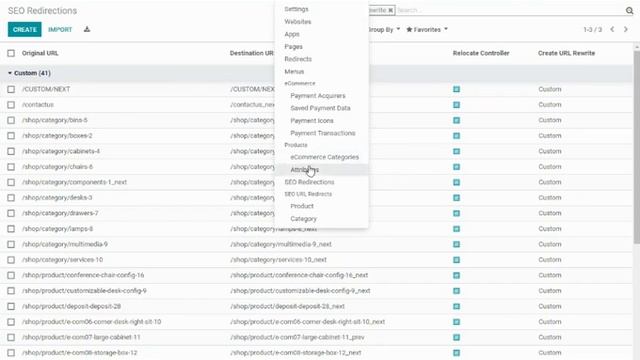The width and height of the screenshot is (640, 360).
Task: Collapse the Custom (41) group
Action: click(29, 73)
